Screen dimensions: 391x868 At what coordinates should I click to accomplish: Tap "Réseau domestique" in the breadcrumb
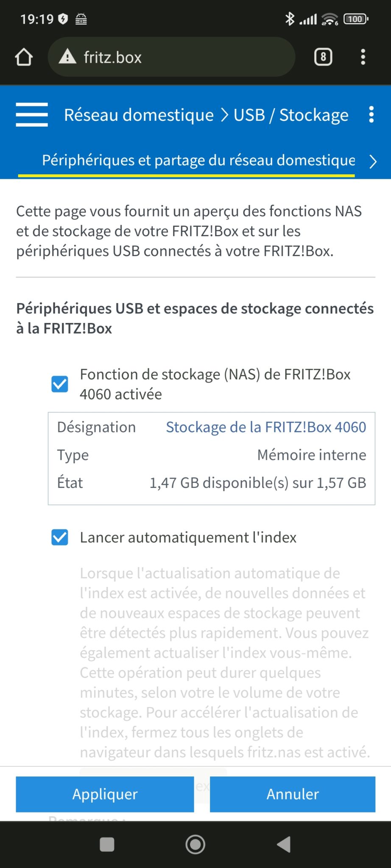tap(139, 115)
